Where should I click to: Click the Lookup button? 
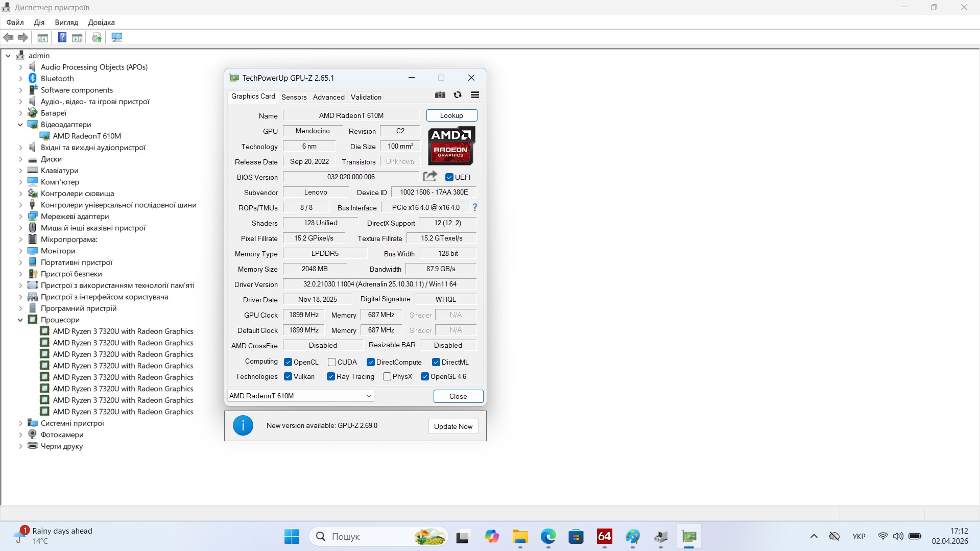coord(451,115)
